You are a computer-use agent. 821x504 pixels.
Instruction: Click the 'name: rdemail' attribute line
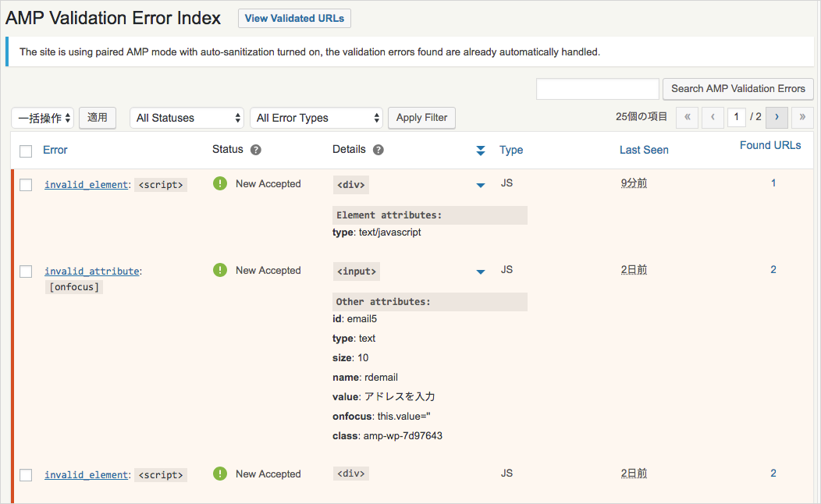pos(365,378)
